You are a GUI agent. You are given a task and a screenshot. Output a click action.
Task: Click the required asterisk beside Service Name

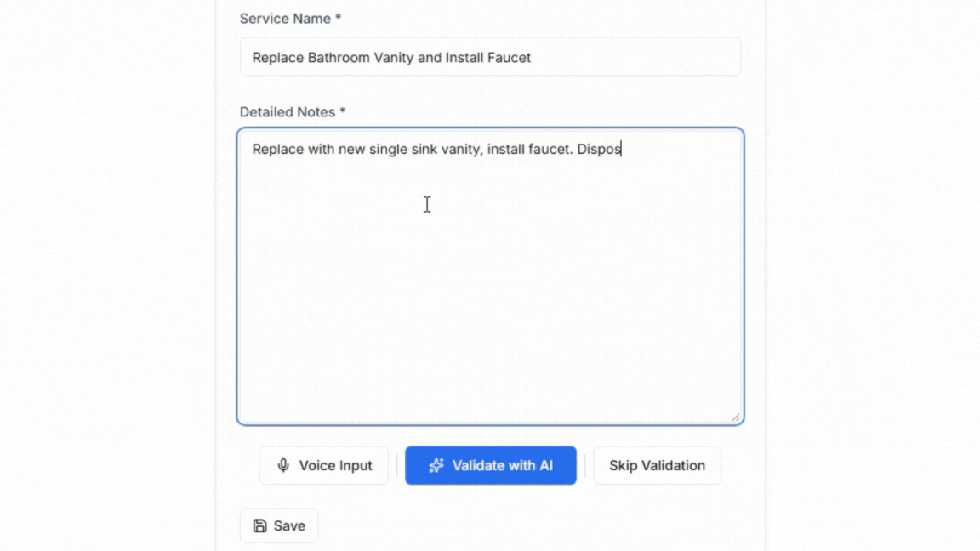[x=338, y=18]
